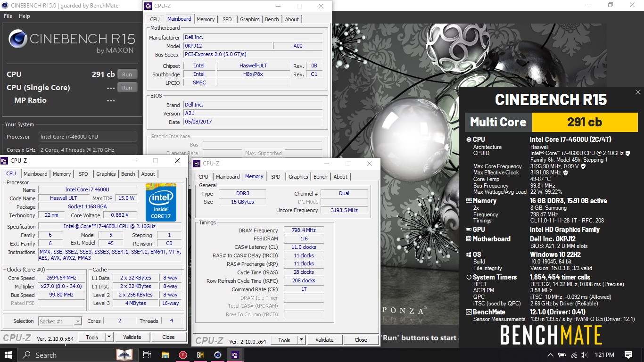Open the volume control in the tray

click(585, 355)
